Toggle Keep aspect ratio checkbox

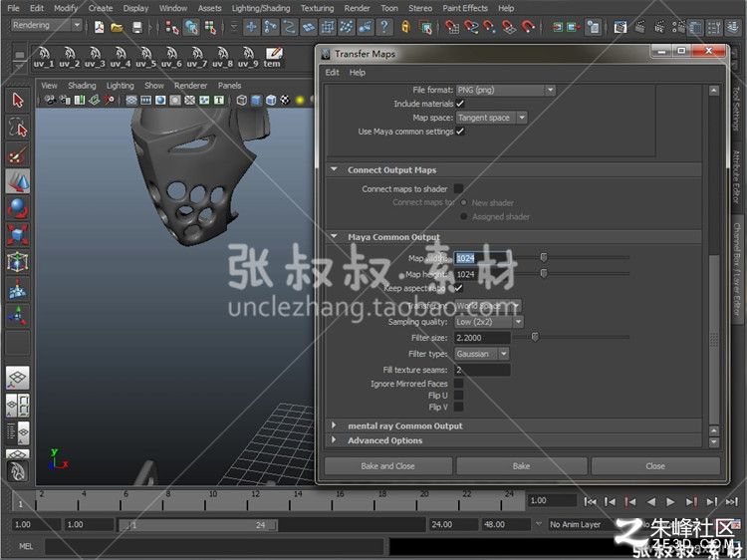click(459, 288)
